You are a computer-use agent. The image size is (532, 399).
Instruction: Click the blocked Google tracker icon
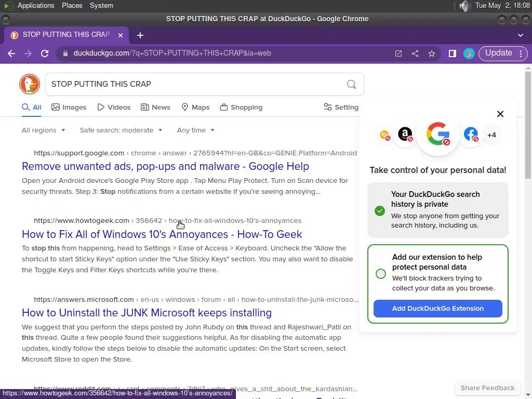[438, 134]
